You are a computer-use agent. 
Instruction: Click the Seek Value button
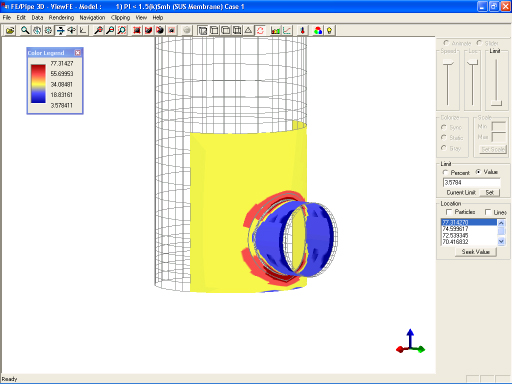click(x=476, y=252)
